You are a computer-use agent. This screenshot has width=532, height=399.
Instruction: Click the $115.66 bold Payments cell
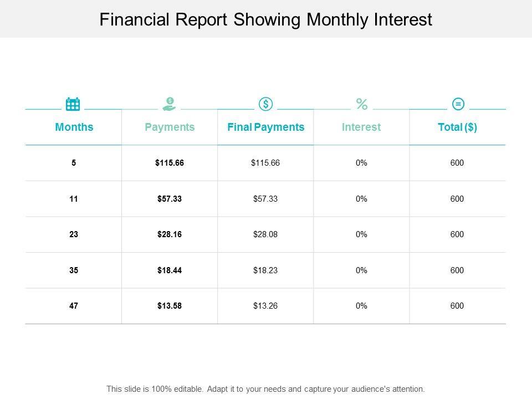pos(170,163)
